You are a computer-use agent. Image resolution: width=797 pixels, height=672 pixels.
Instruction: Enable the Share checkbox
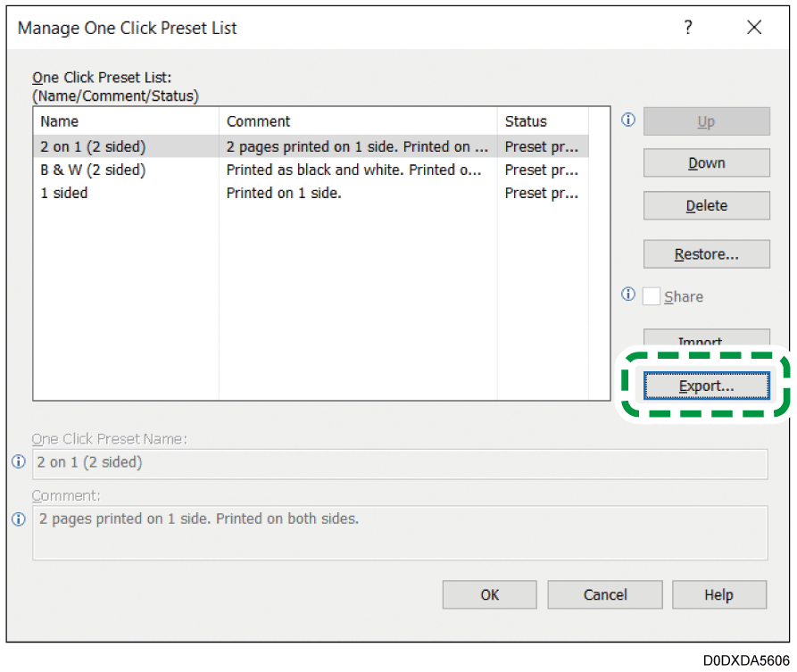652,296
